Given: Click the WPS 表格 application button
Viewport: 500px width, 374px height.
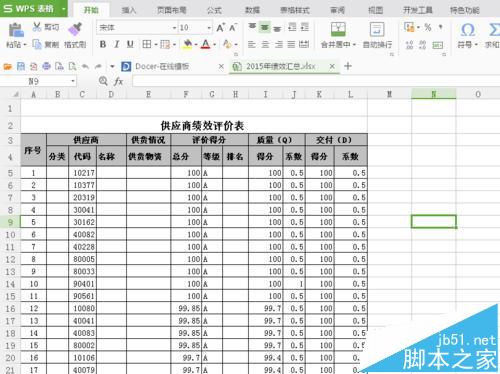Looking at the screenshot, I should [33, 8].
